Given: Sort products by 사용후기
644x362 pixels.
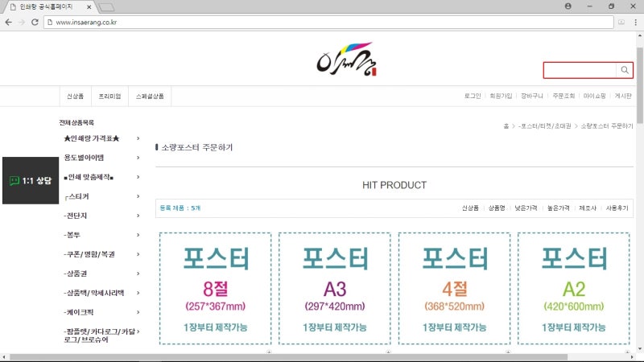Looking at the screenshot, I should coord(617,208).
